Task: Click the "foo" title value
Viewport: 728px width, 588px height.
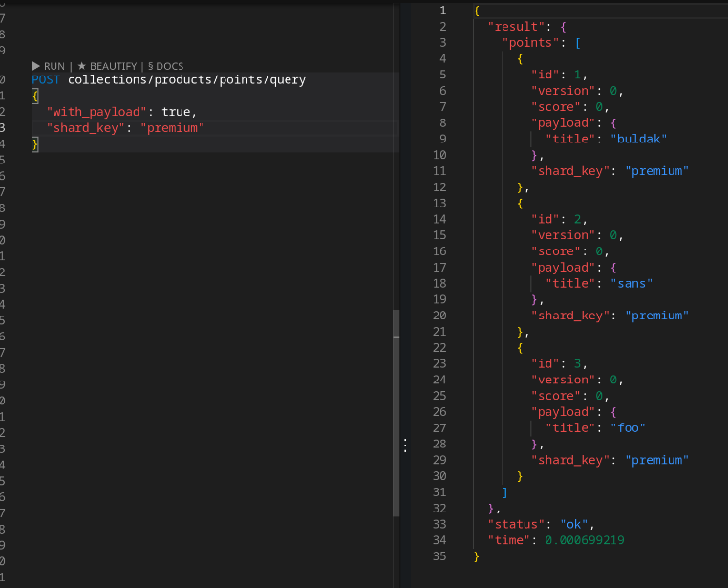Action: (x=625, y=427)
